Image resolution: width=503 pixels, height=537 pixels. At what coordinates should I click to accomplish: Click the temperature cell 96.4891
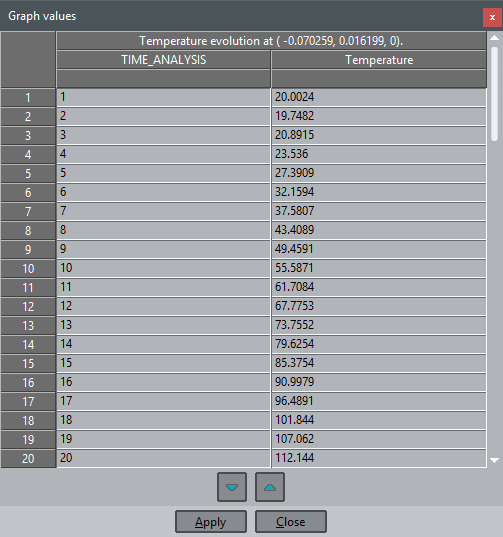point(379,401)
